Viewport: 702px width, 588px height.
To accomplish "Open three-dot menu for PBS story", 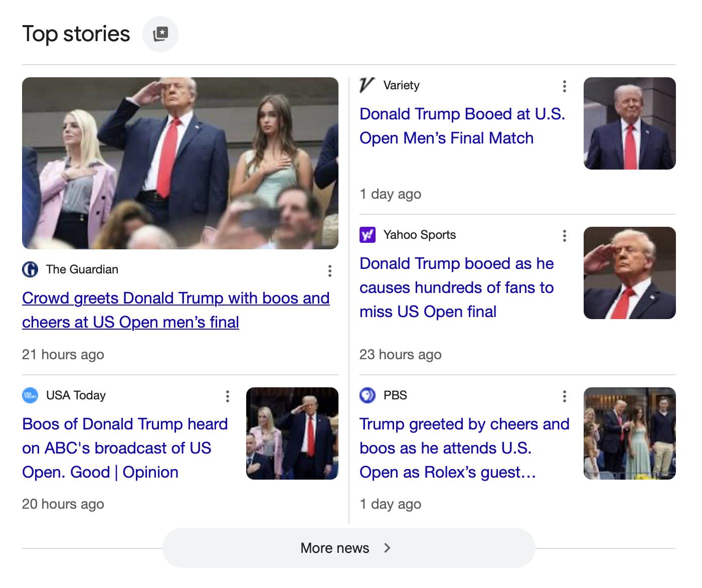I will pos(564,396).
